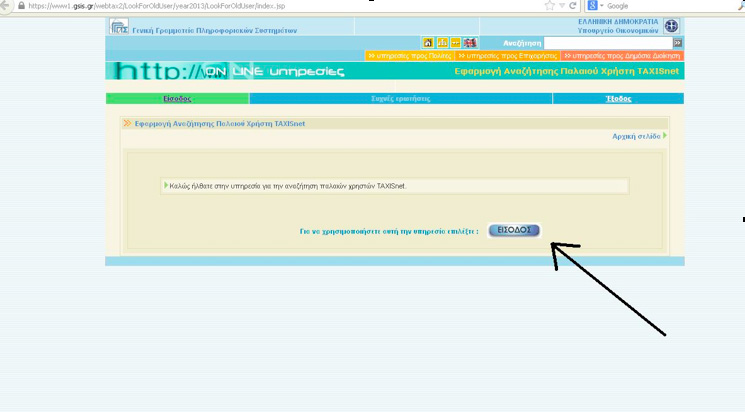Click the magnifier icon in Google search box
Image resolution: width=745 pixels, height=412 pixels.
pos(740,6)
